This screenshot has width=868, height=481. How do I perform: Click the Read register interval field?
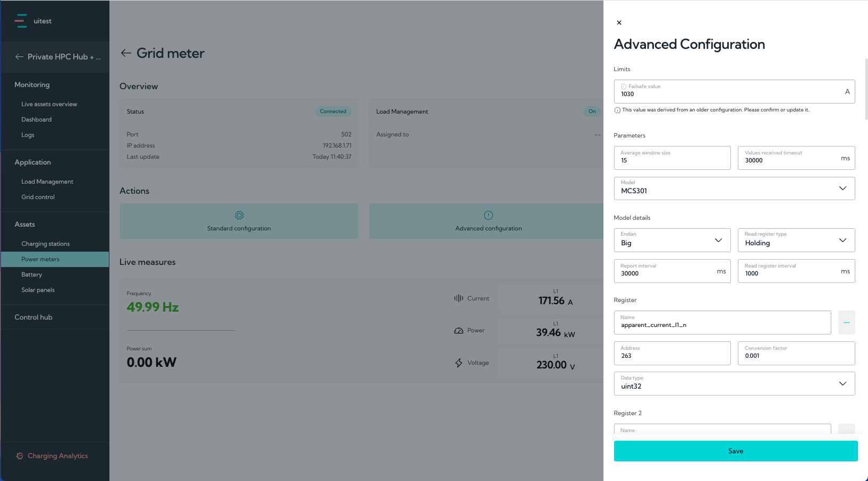[796, 271]
